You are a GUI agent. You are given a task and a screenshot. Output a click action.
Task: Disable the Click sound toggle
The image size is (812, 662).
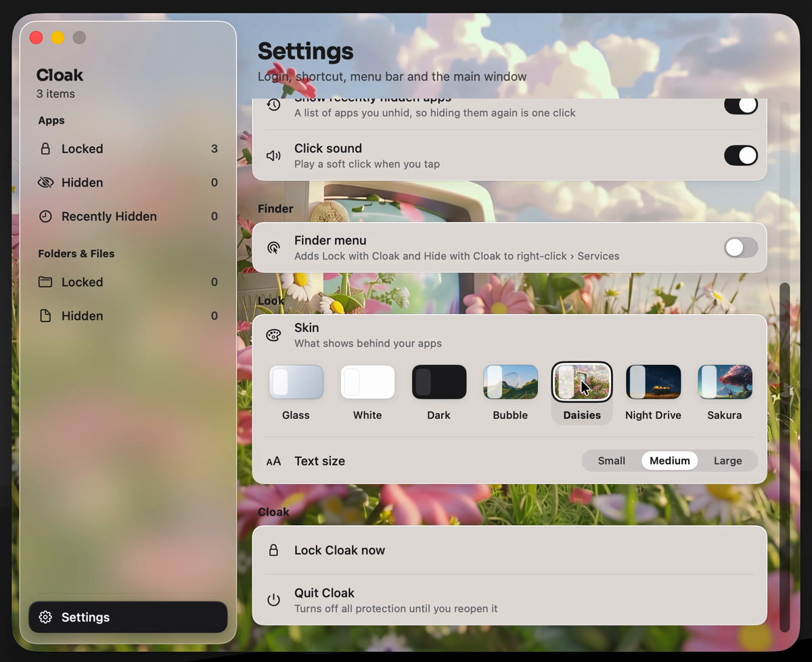(741, 156)
